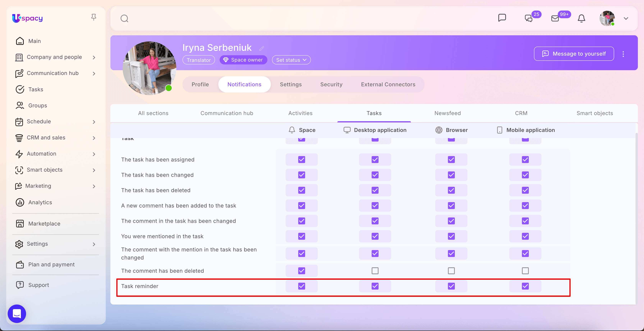Screen dimensions: 644x331
Task: Uncheck Space for The task has been assigned
Action: (301, 159)
